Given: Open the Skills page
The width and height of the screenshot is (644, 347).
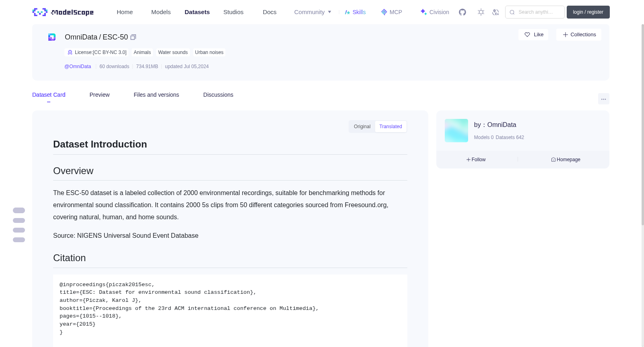Looking at the screenshot, I should coord(355,12).
